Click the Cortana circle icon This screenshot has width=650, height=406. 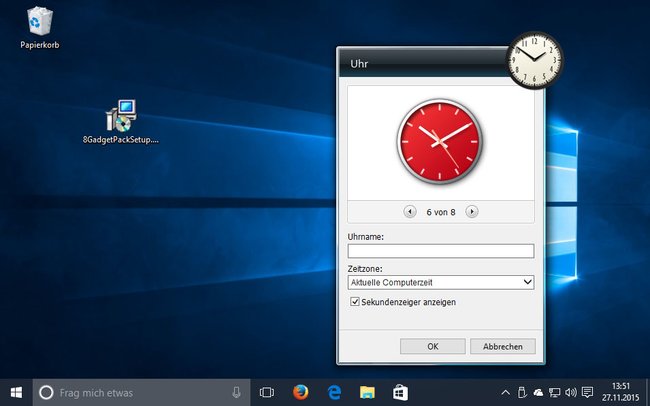pos(46,392)
